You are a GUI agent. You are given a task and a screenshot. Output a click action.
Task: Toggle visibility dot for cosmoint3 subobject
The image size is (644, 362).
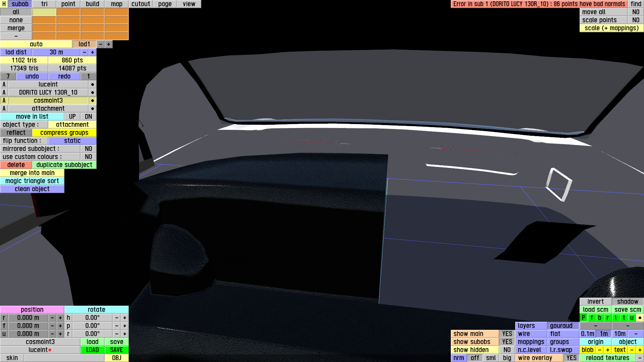[92, 101]
